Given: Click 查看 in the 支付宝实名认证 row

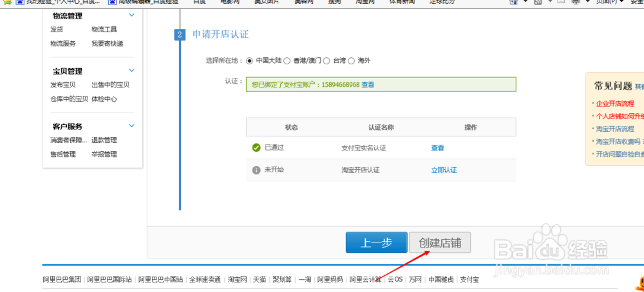Looking at the screenshot, I should [437, 148].
